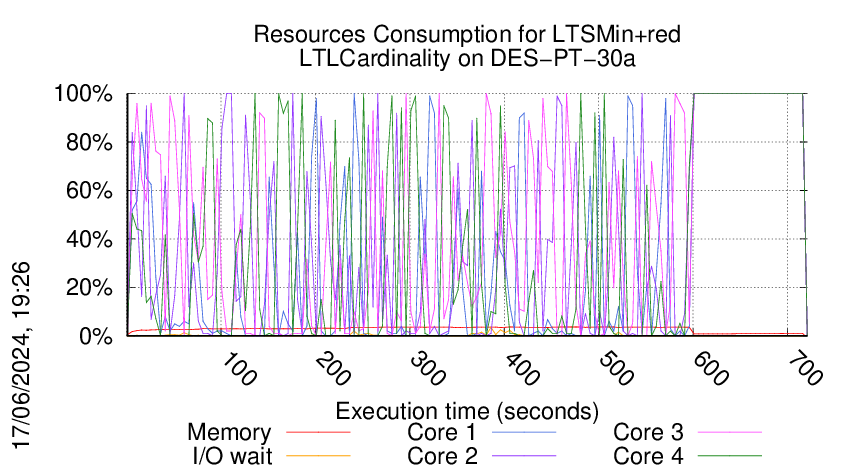
Task: Click the green Core 4 legend line sample
Action: 730,456
